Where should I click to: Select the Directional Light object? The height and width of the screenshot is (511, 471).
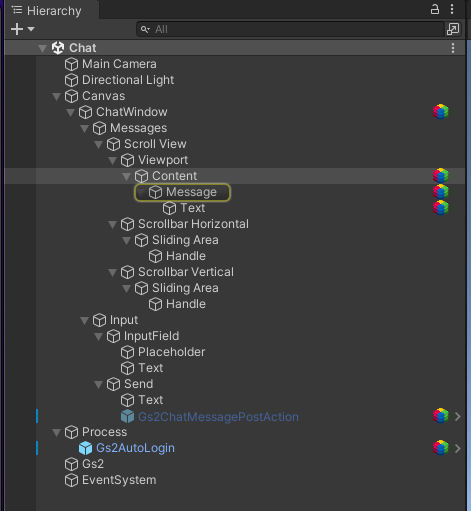[128, 80]
